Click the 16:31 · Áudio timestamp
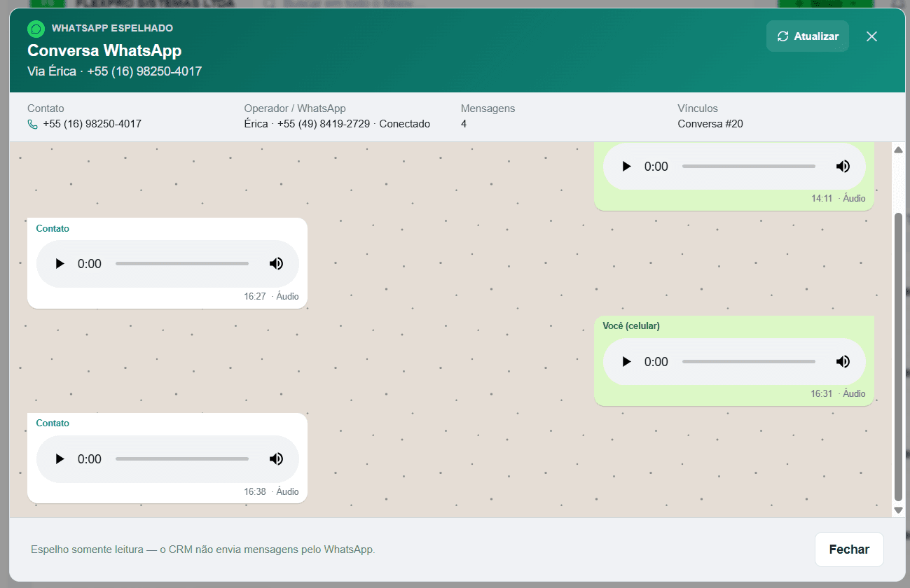Viewport: 910px width, 588px height. pos(838,393)
